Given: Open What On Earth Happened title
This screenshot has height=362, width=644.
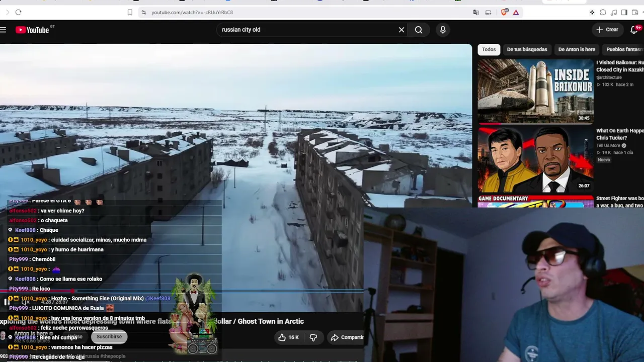Looking at the screenshot, I should (620, 134).
